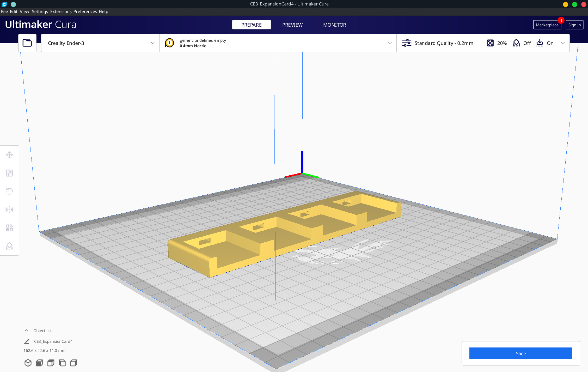Open the View menu
Viewport: 588px width, 372px height.
(24, 12)
